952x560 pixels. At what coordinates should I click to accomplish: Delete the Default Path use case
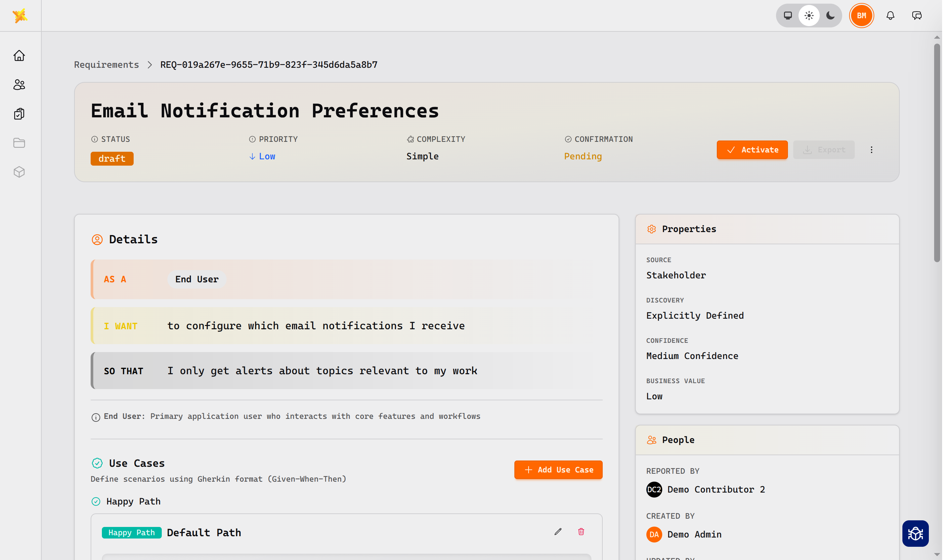[581, 532]
